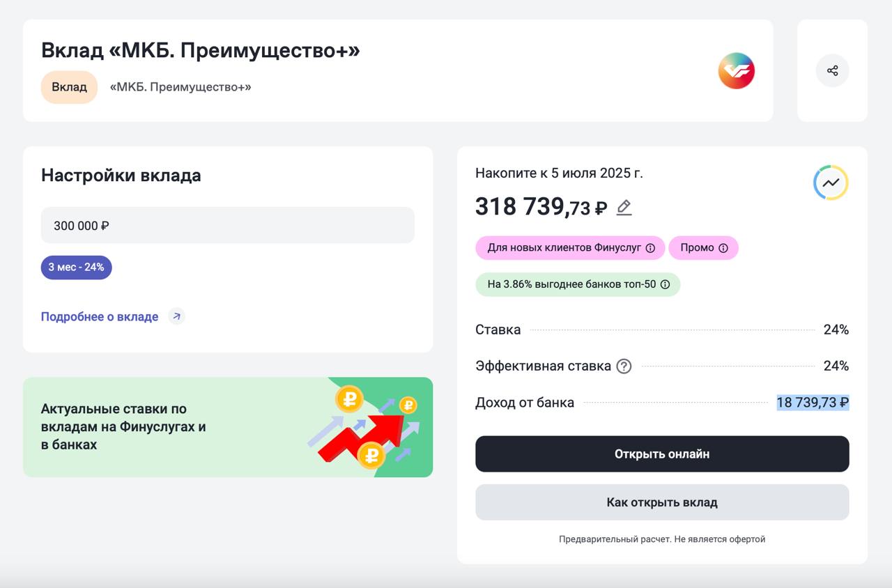Click the «Промо» badge label
This screenshot has width=892, height=588.
click(697, 248)
